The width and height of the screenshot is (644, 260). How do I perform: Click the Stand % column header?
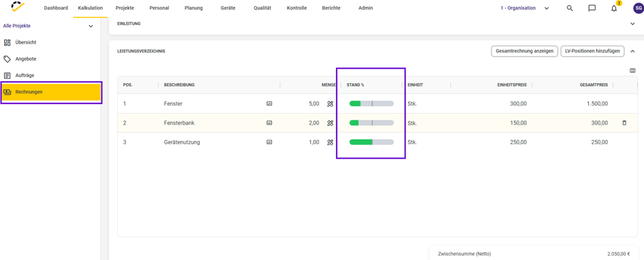pyautogui.click(x=356, y=85)
